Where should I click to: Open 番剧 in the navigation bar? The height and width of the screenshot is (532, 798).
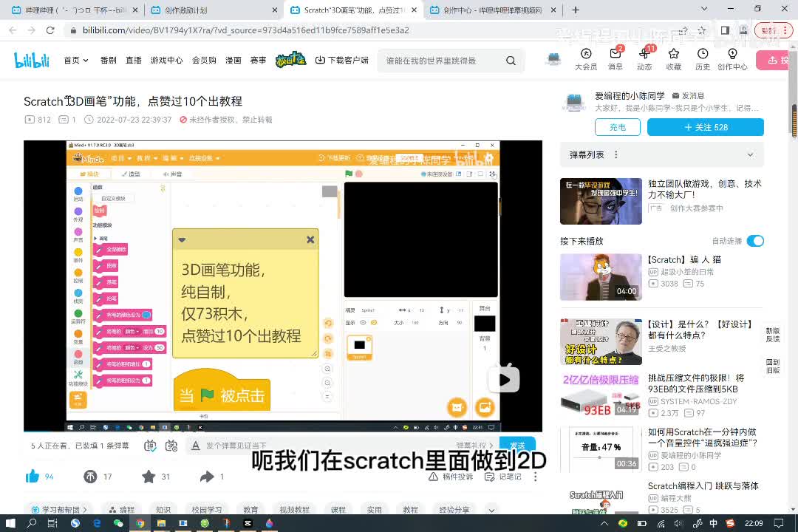tap(109, 60)
